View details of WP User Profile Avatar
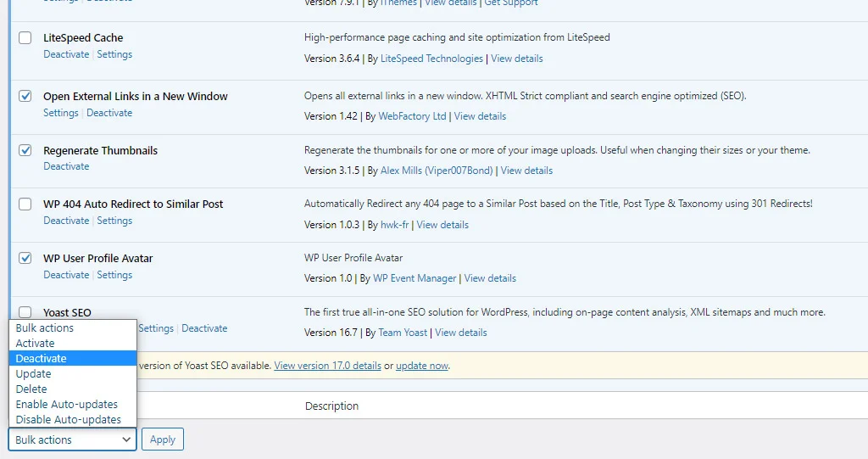 pos(490,278)
